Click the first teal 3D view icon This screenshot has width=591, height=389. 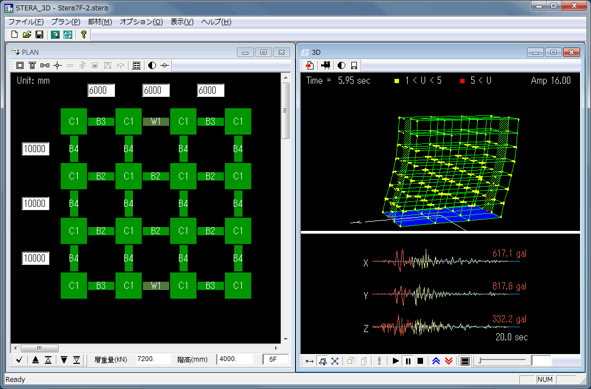(55, 35)
